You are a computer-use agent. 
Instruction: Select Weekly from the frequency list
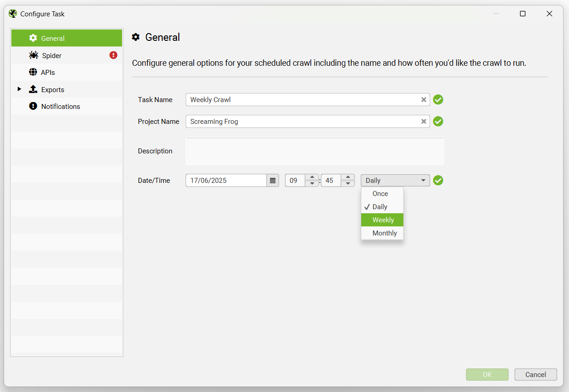pyautogui.click(x=383, y=220)
